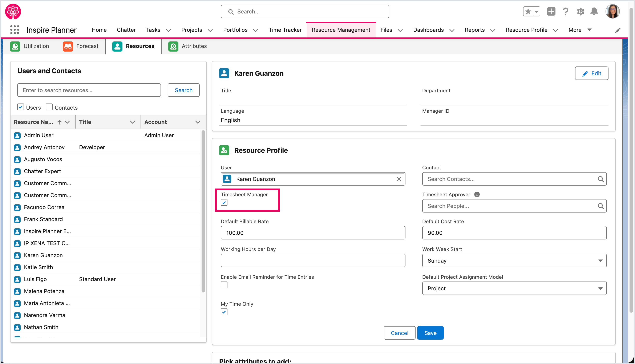
Task: Click the notifications bell icon
Action: tap(594, 12)
